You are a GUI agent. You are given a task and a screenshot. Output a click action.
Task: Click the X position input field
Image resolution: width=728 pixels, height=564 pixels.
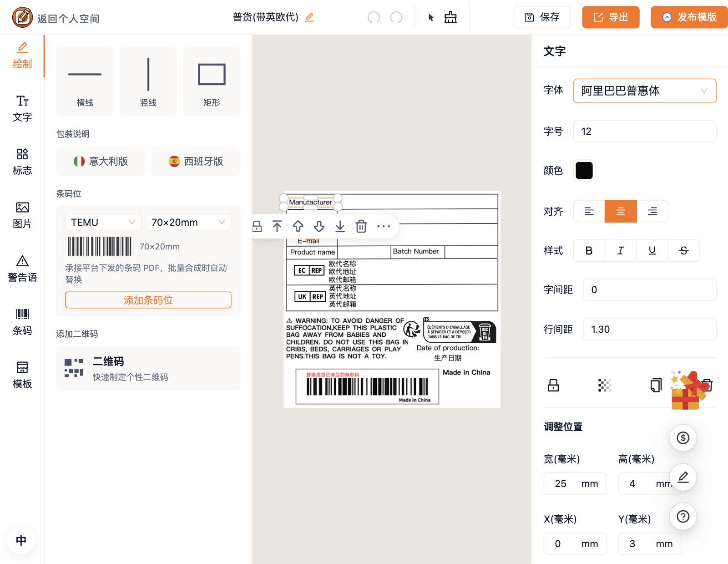[575, 544]
